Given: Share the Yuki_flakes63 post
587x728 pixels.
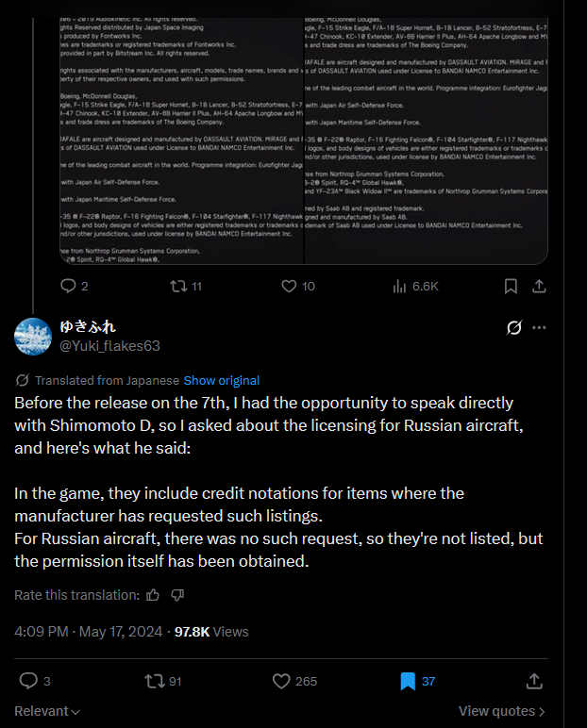Looking at the screenshot, I should 533,681.
